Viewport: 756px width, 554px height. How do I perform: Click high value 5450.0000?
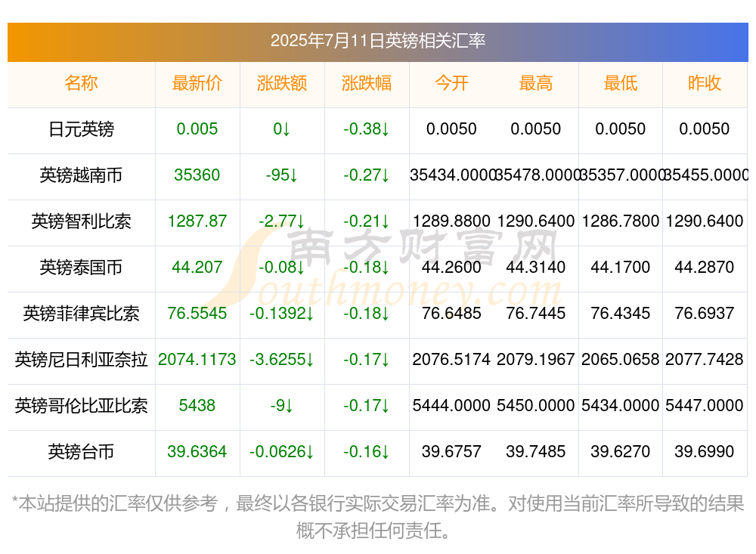tap(536, 406)
